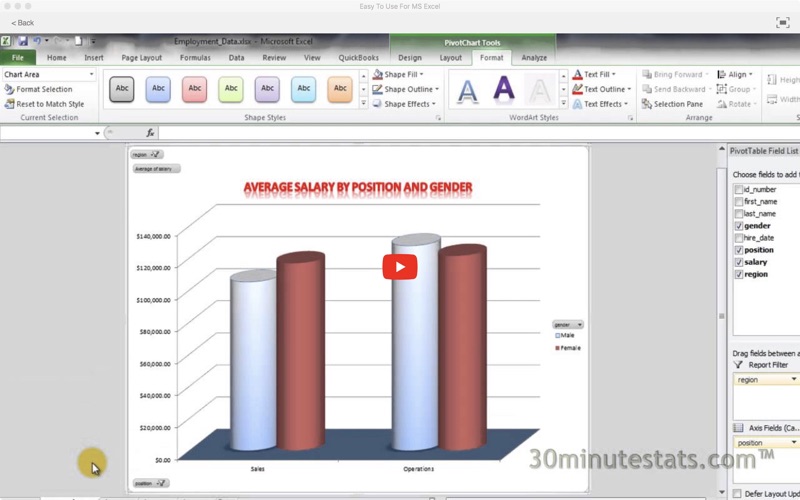Open the region filter button on chart
The height and width of the screenshot is (500, 800).
[x=147, y=155]
